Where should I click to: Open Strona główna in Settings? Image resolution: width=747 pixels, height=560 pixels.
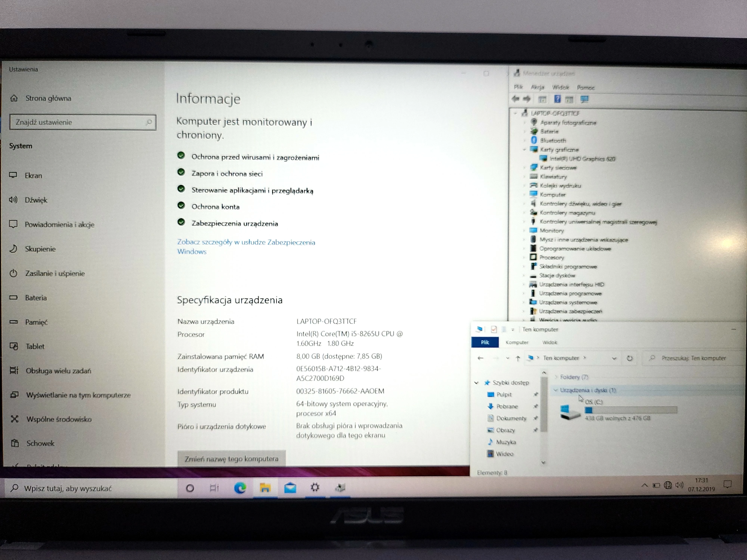tap(41, 98)
